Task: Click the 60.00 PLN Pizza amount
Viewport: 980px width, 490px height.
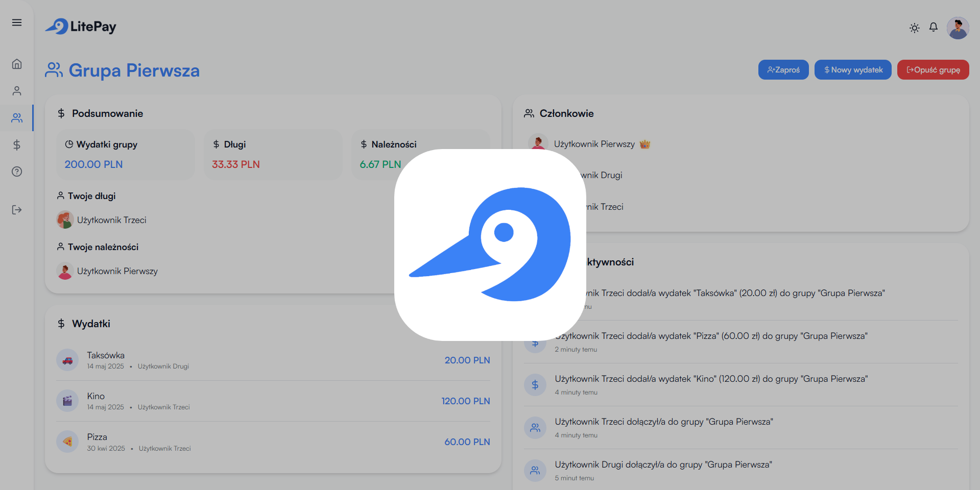Action: (467, 442)
